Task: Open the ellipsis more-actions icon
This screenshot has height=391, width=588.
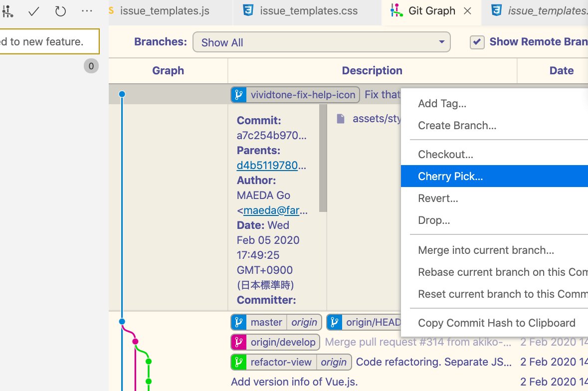Action: [x=87, y=11]
